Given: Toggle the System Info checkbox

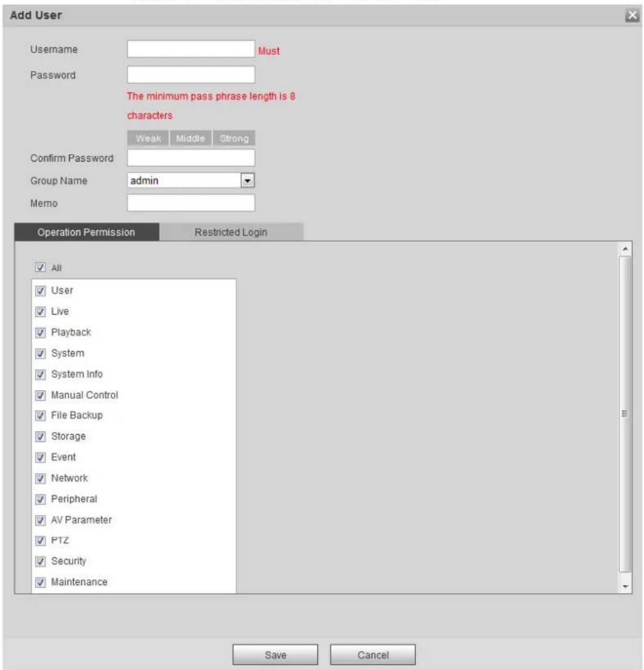Looking at the screenshot, I should (x=40, y=374).
